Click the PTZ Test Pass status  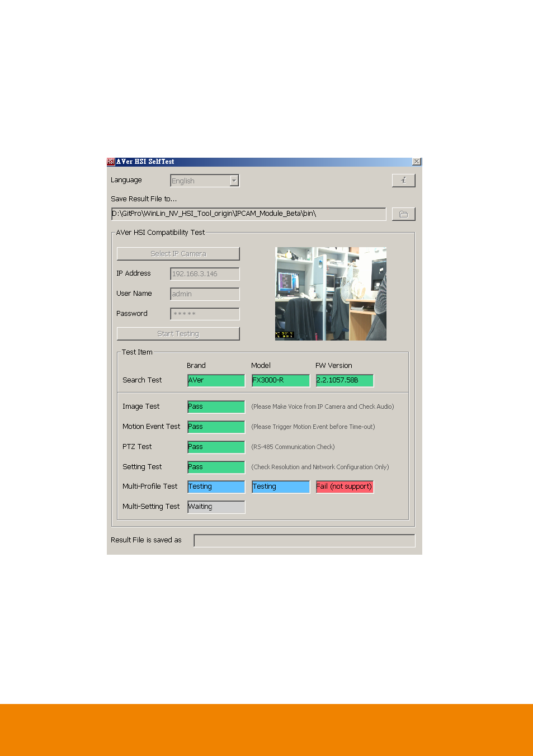pos(216,447)
